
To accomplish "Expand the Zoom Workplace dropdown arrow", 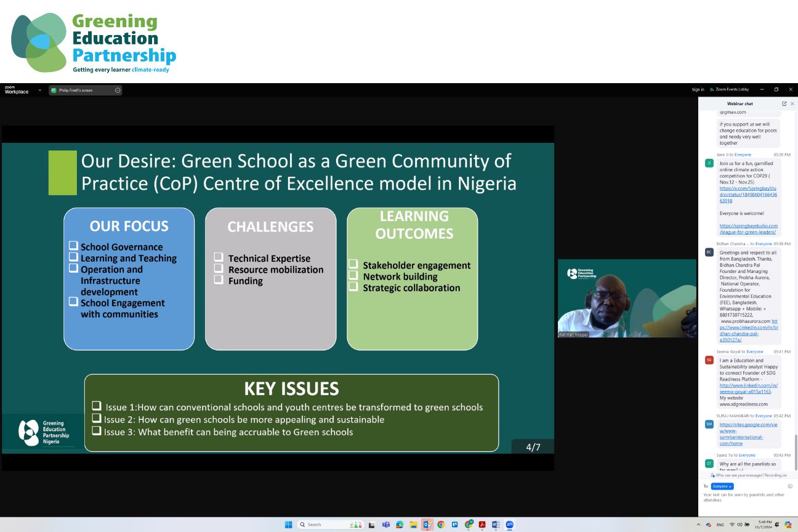I will click(x=40, y=90).
